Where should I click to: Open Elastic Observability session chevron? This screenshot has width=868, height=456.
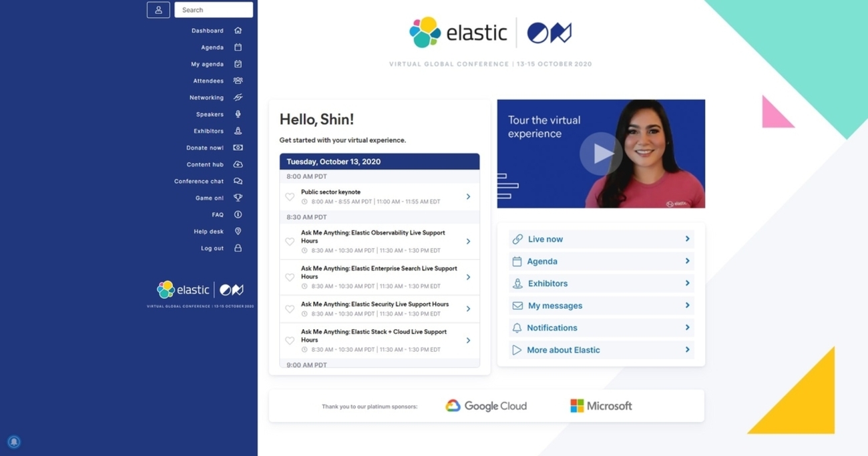pos(468,242)
